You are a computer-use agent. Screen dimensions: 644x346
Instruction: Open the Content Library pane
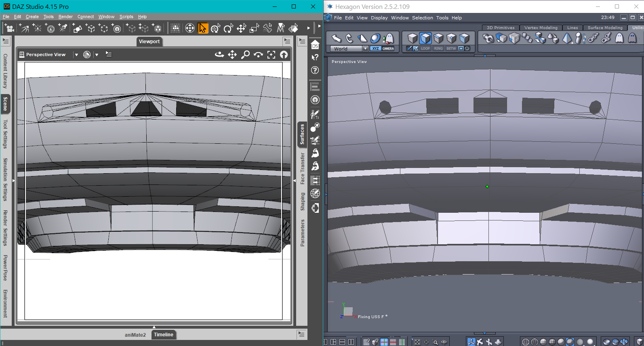(x=5, y=71)
